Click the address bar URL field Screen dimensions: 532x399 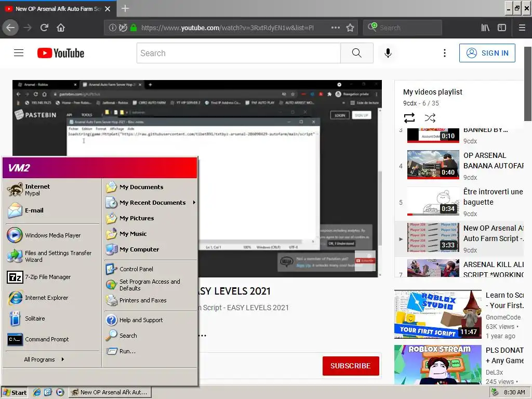pos(228,28)
